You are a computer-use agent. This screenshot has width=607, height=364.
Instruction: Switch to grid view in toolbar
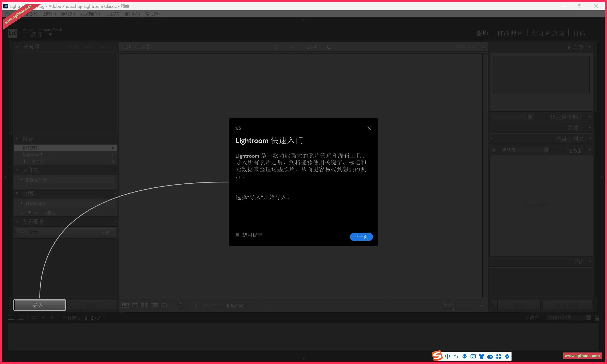pos(125,305)
